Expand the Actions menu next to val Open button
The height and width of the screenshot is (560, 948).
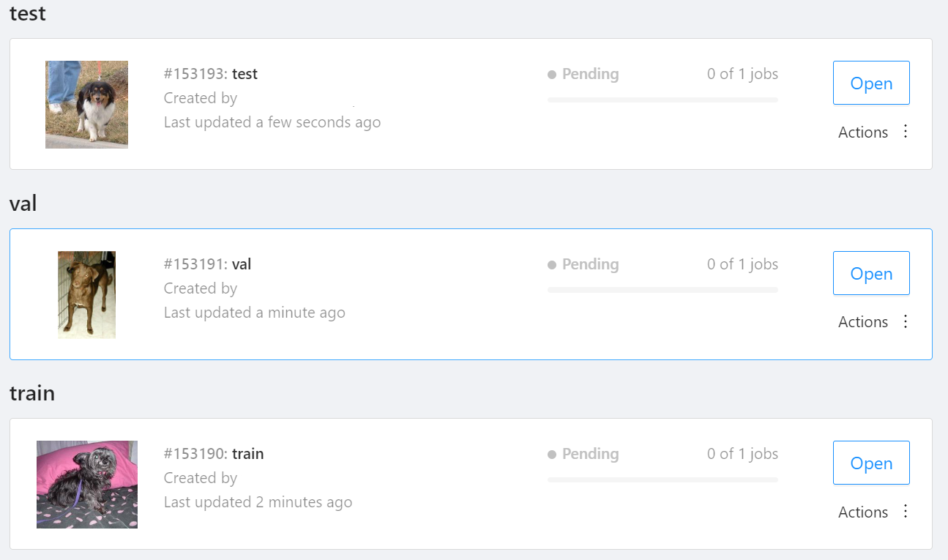[x=906, y=321]
